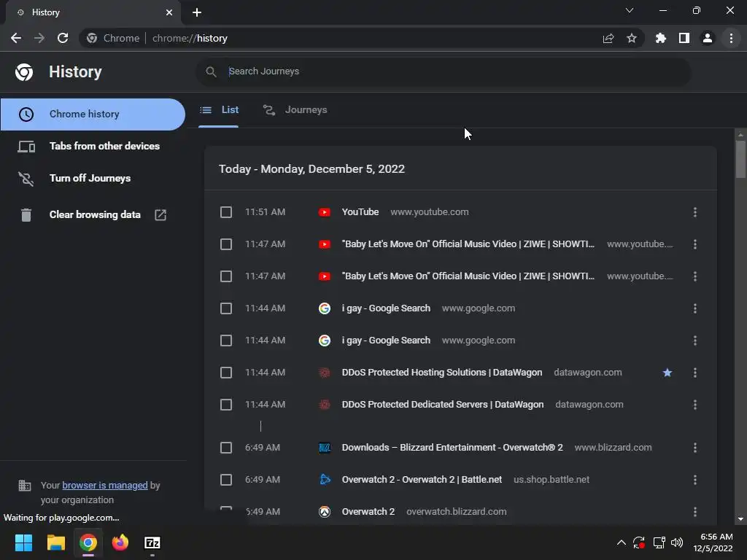Open Downloads – Blizzard Entertainment link
The width and height of the screenshot is (747, 560).
tap(452, 448)
